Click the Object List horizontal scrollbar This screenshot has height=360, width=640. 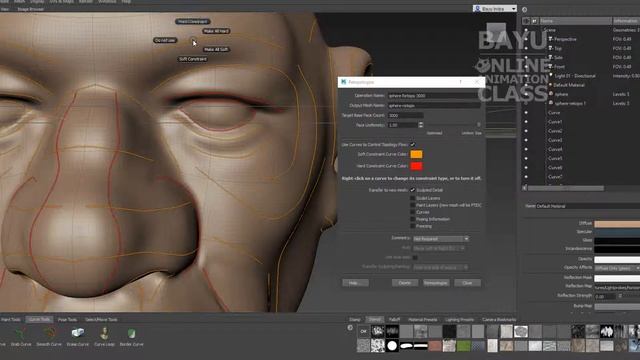pos(566,188)
